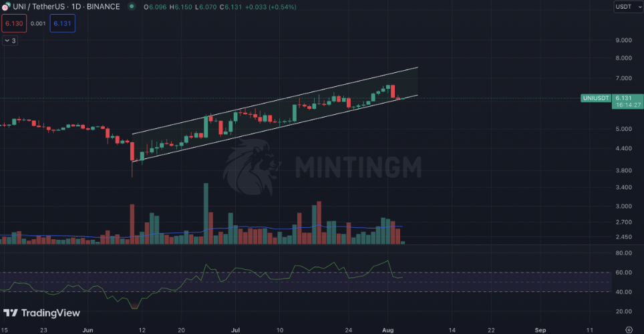Click the 9.000 price axis label
Image resolution: width=644 pixels, height=334 pixels.
623,40
